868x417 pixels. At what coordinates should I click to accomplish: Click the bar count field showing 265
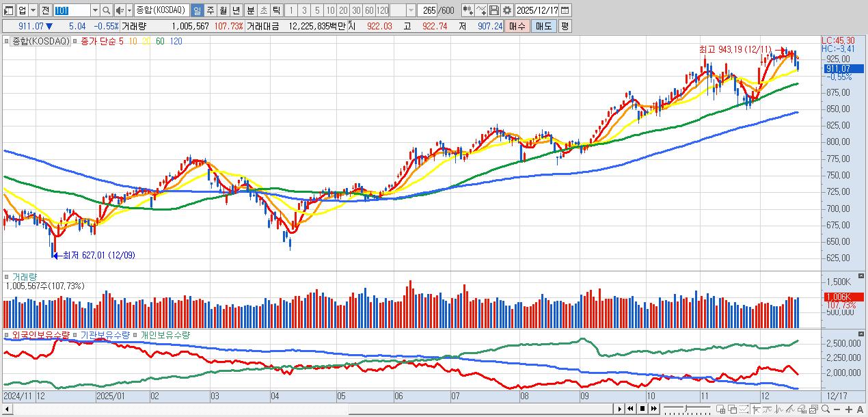point(428,11)
